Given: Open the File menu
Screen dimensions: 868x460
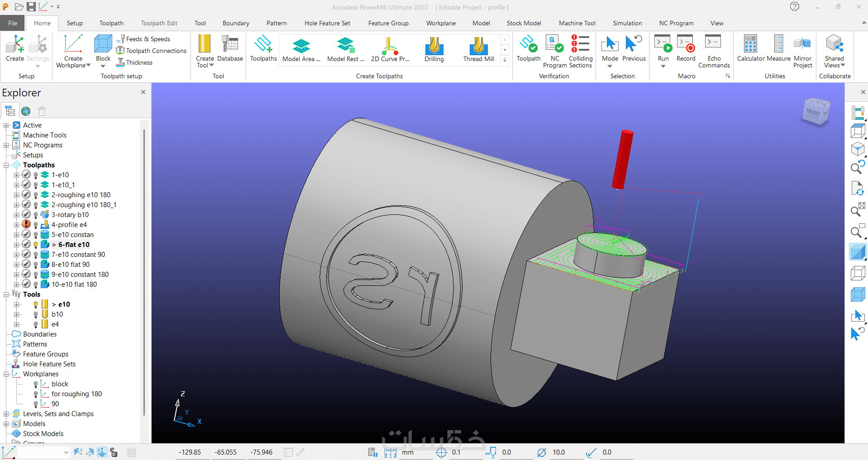Looking at the screenshot, I should [x=13, y=23].
